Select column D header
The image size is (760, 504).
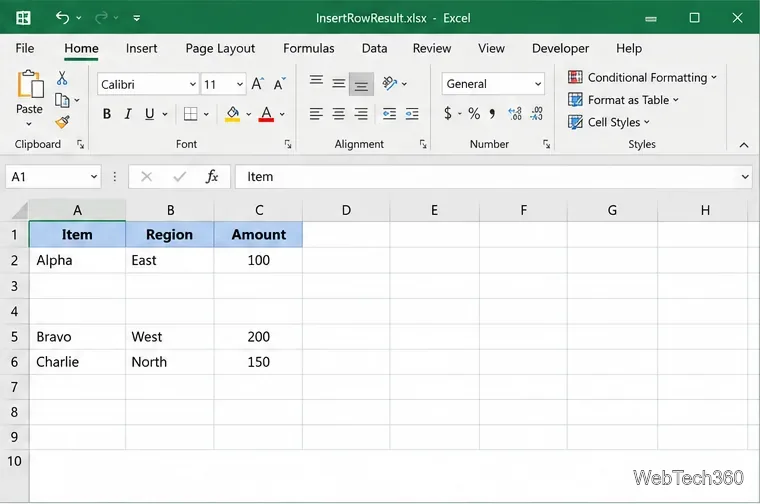346,210
